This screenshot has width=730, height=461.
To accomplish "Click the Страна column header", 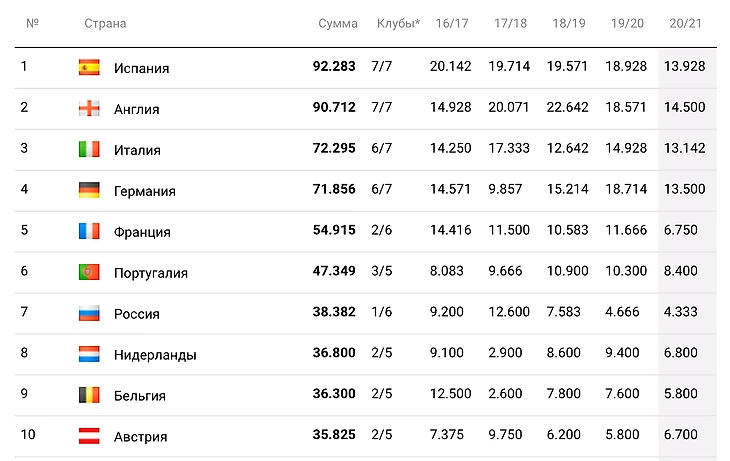I will (x=105, y=23).
